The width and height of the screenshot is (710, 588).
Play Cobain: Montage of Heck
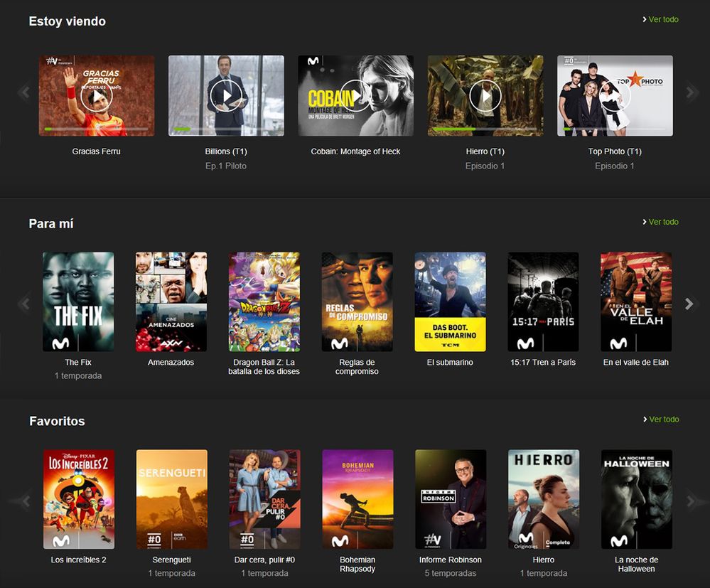click(x=355, y=95)
